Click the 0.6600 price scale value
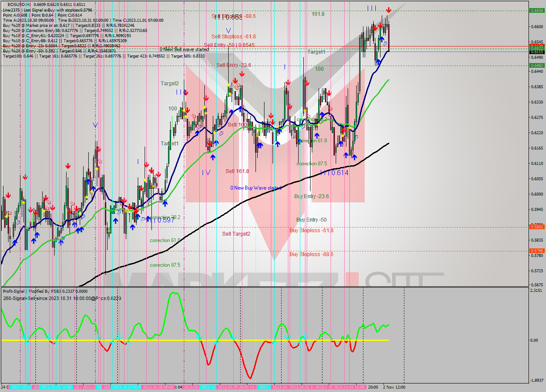This screenshot has width=546, height=392. point(536,26)
